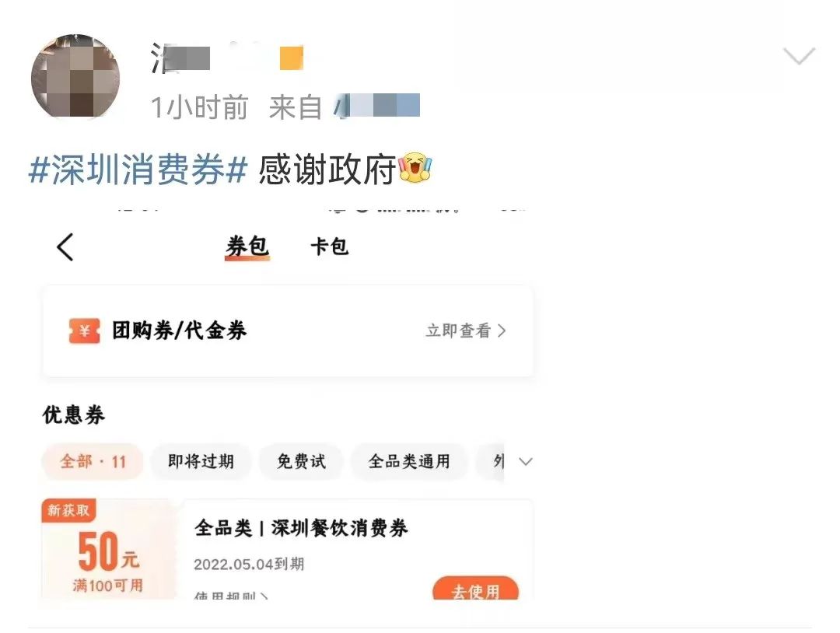Expand the post options chevron
This screenshot has width=840, height=633.
point(799,56)
